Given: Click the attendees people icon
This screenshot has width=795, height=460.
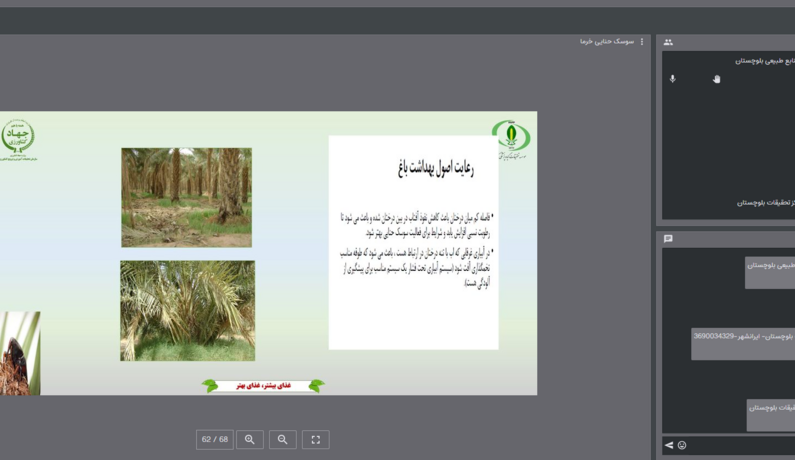Looking at the screenshot, I should click(x=668, y=42).
